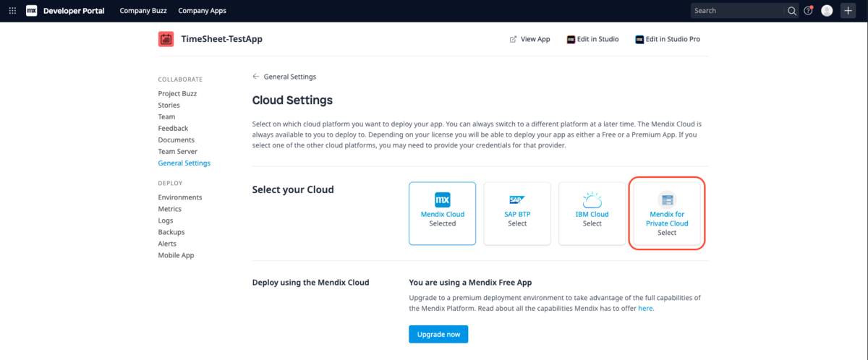Select General Settings in the sidebar
Image resolution: width=868 pixels, height=360 pixels.
(x=184, y=163)
